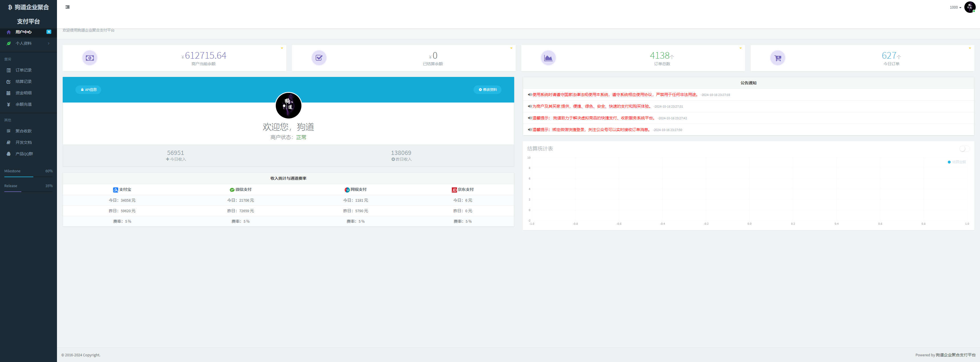Go to 余额充值 in the sidebar
Viewport: 980px width, 362px height.
click(24, 105)
